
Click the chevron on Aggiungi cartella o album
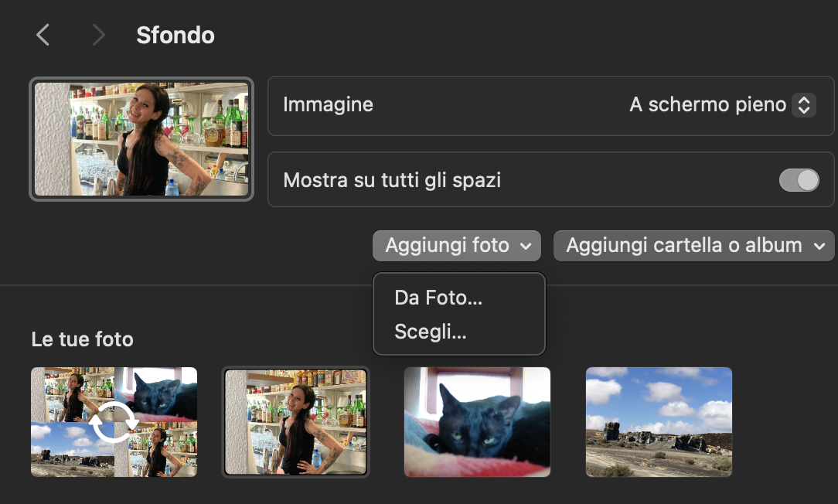[x=819, y=247]
